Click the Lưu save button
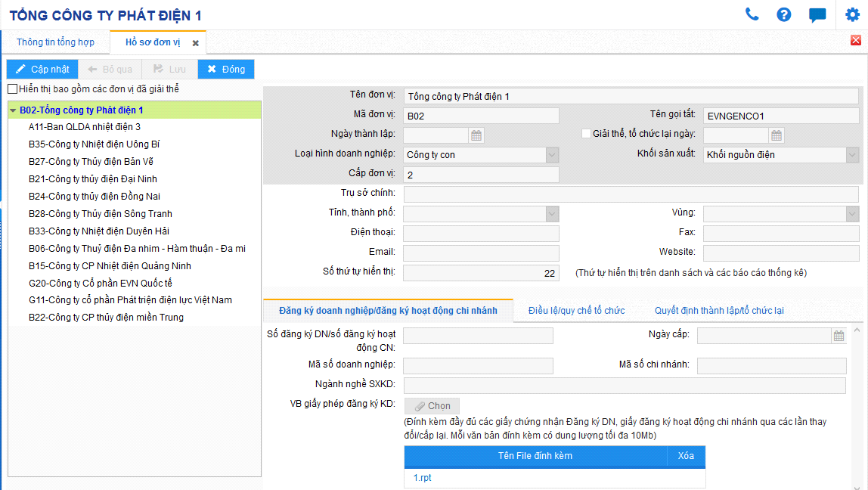This screenshot has height=490, width=868. (169, 70)
